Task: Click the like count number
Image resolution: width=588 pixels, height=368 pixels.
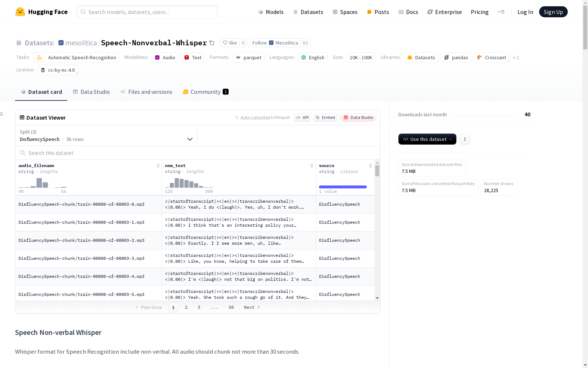Action: click(x=243, y=43)
